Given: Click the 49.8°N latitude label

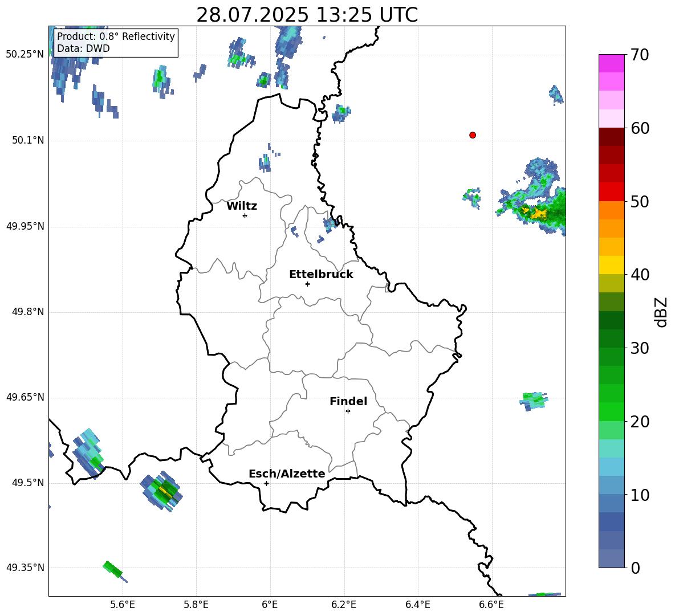Looking at the screenshot, I should click(x=28, y=312).
